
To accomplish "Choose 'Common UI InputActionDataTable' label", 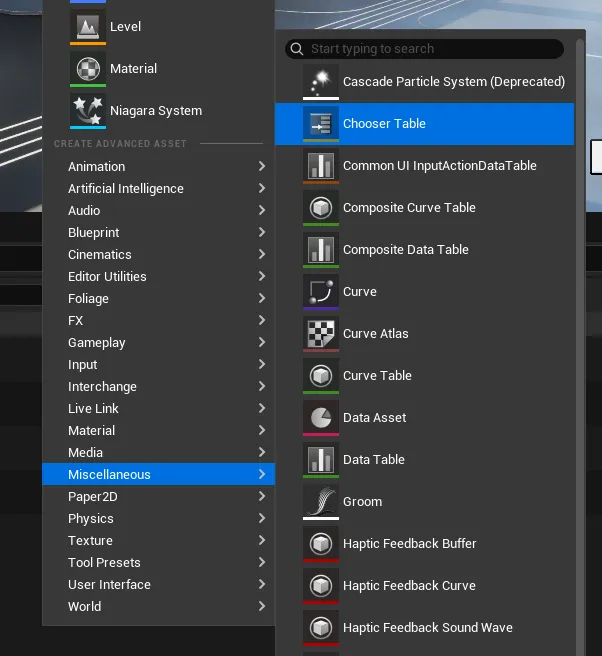I will [440, 166].
